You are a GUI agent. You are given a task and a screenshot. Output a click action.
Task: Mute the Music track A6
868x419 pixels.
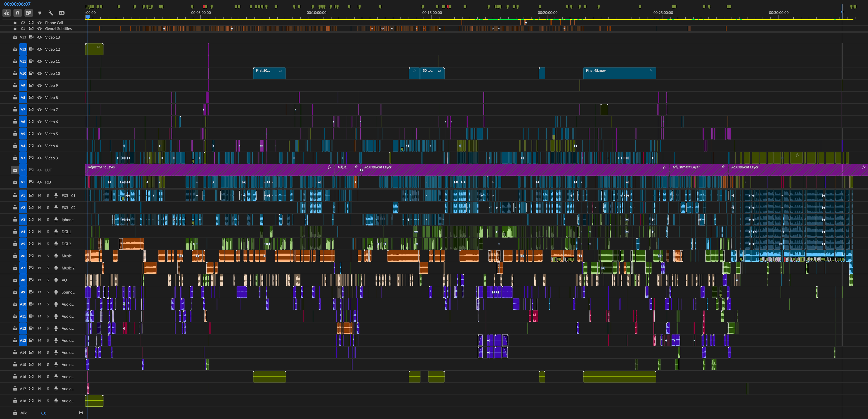39,256
